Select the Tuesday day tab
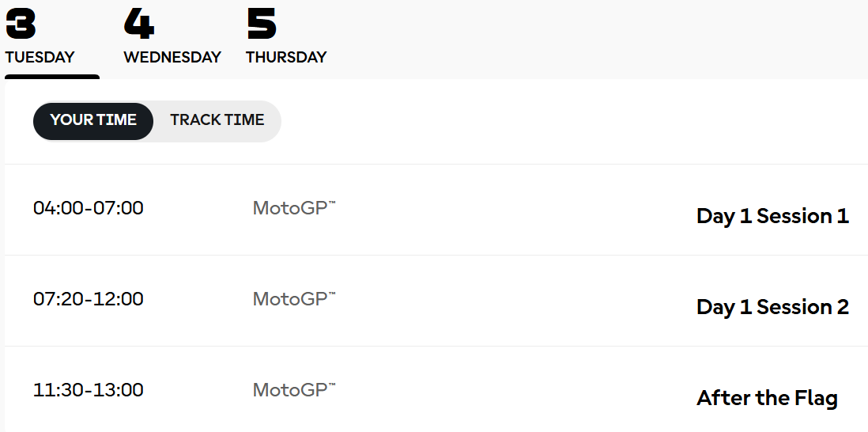The height and width of the screenshot is (432, 868). click(x=40, y=57)
